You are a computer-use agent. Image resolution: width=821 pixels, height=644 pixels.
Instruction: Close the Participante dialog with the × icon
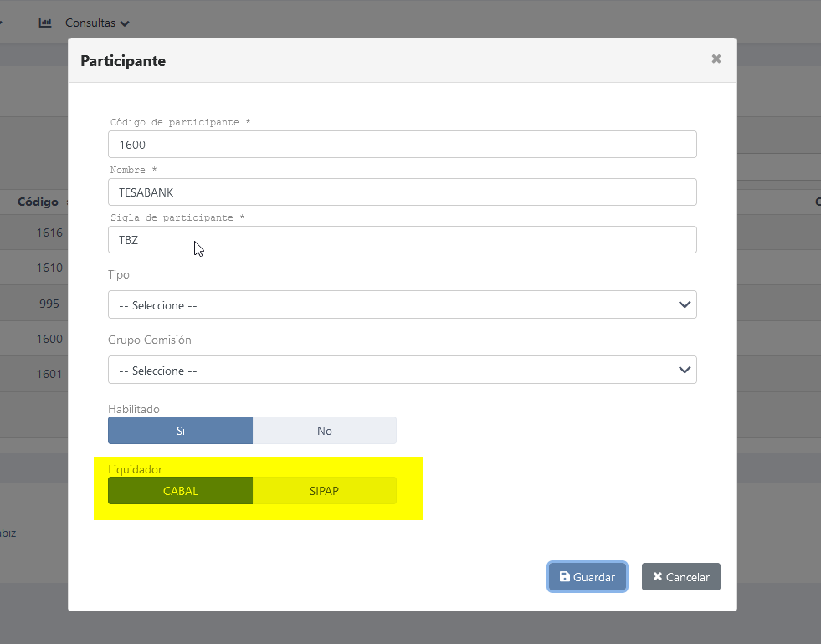coord(716,59)
